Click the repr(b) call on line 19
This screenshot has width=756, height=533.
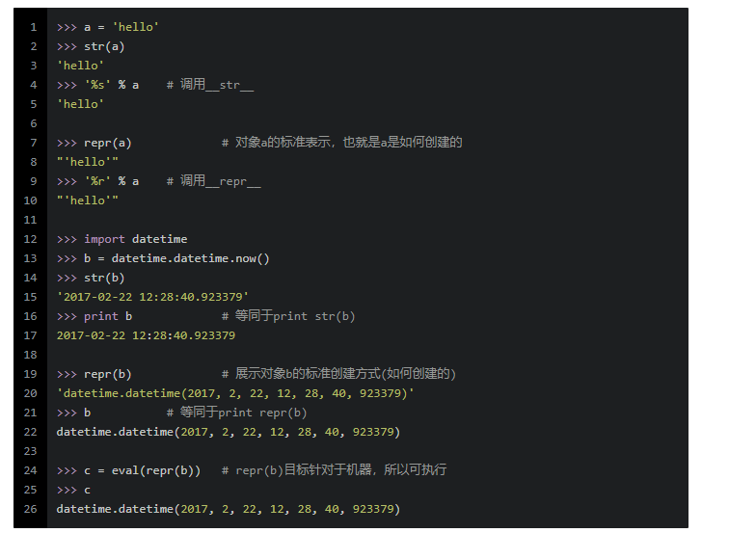coord(107,374)
